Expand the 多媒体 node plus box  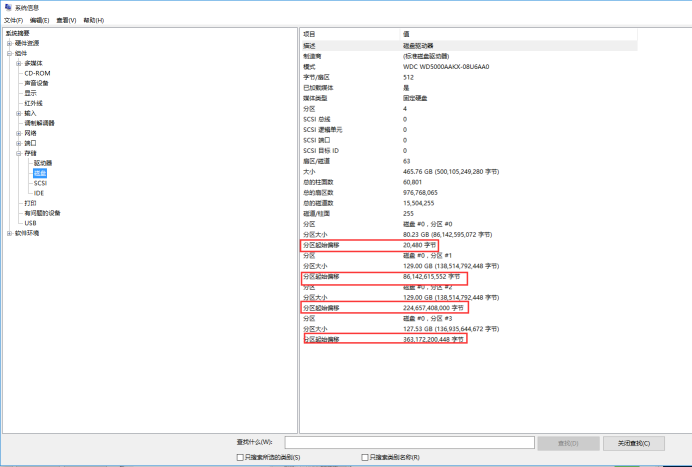point(19,64)
